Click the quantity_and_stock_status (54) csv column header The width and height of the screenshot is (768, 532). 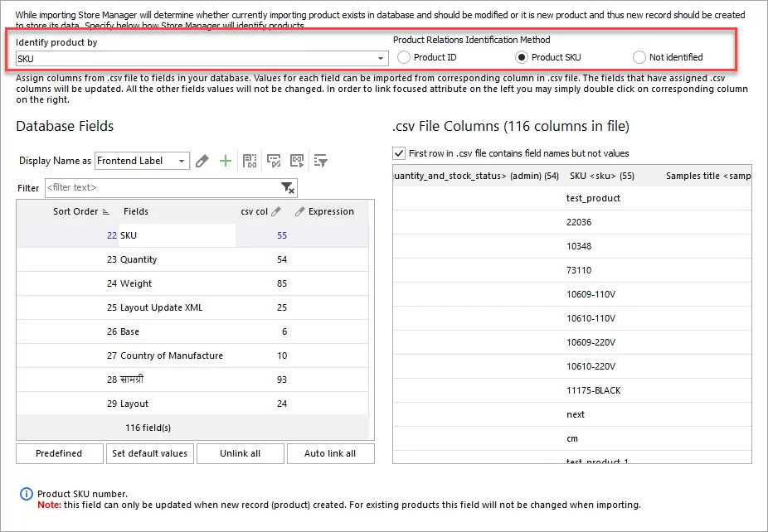pos(476,176)
